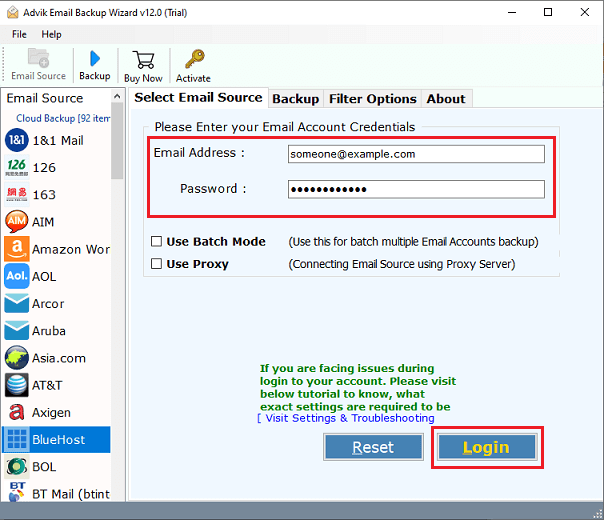This screenshot has height=520, width=604.
Task: Click the Password input field
Action: pos(416,189)
